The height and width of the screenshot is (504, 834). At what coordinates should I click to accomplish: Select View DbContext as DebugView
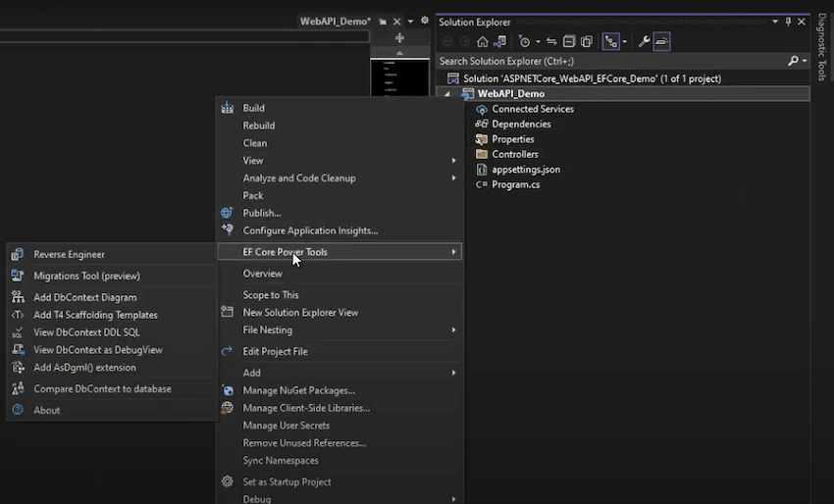click(112, 350)
